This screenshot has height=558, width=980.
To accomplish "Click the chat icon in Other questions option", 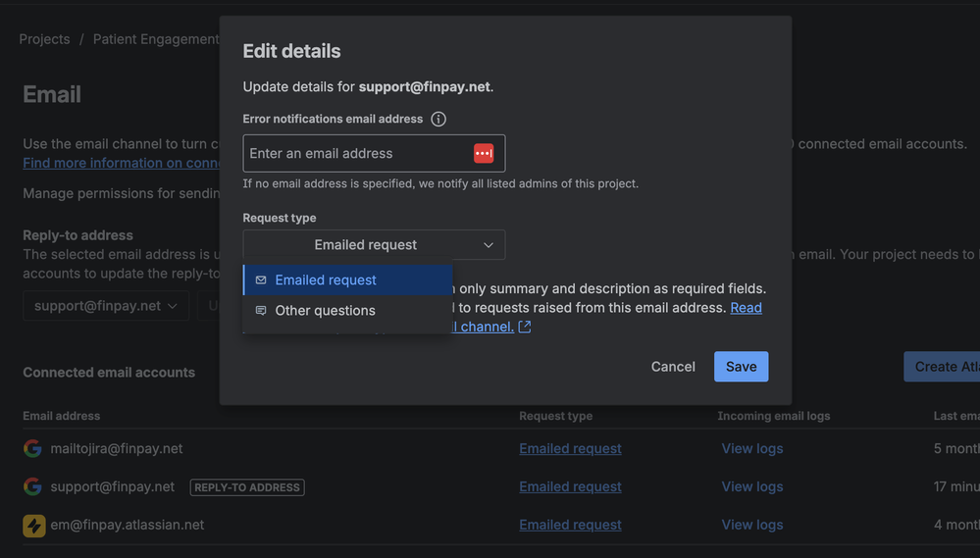I will (261, 311).
